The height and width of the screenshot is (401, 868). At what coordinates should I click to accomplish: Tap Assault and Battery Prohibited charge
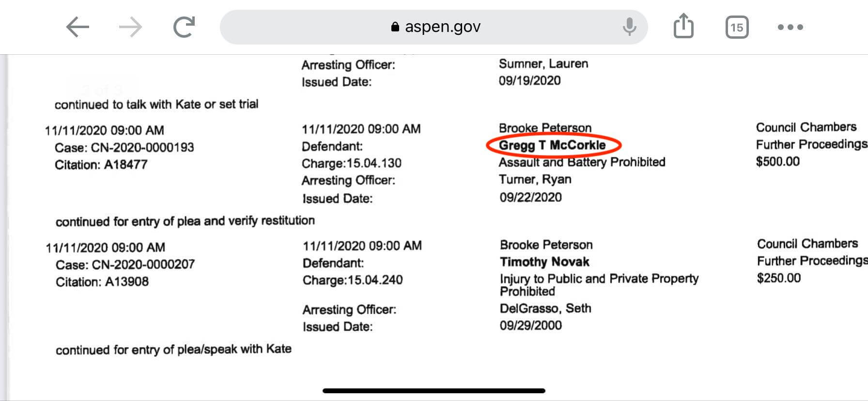click(x=582, y=162)
